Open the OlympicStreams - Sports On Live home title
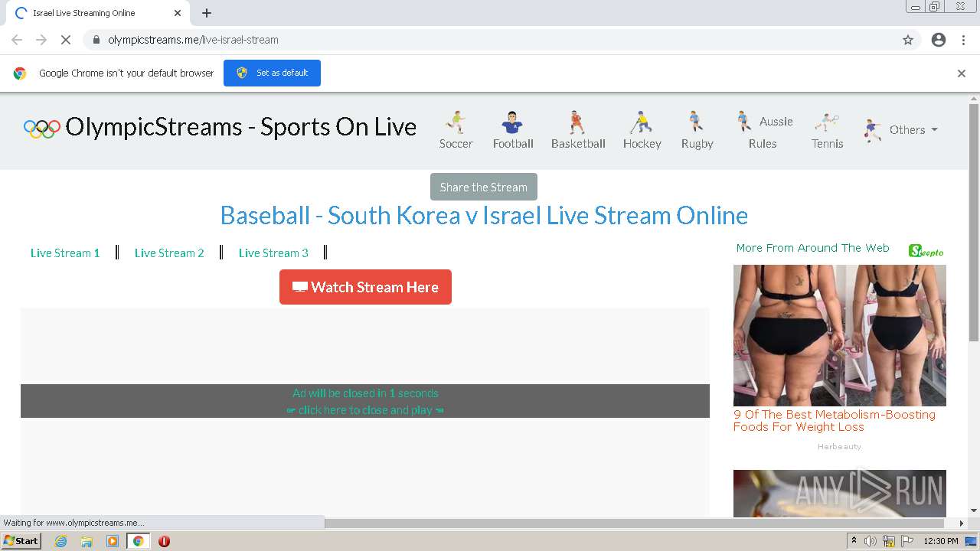Viewport: 980px width, 551px height. 240,127
